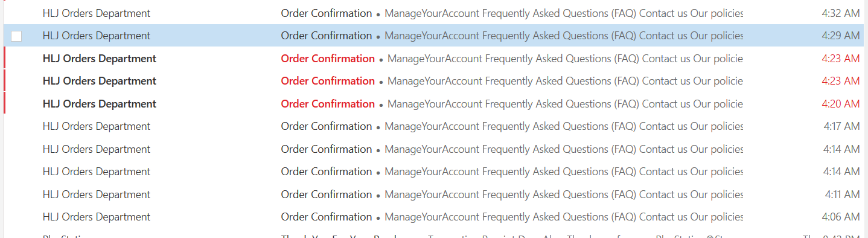Open the HLJ Orders Department email from 4:06 AM
The width and height of the screenshot is (868, 238).
(433, 217)
